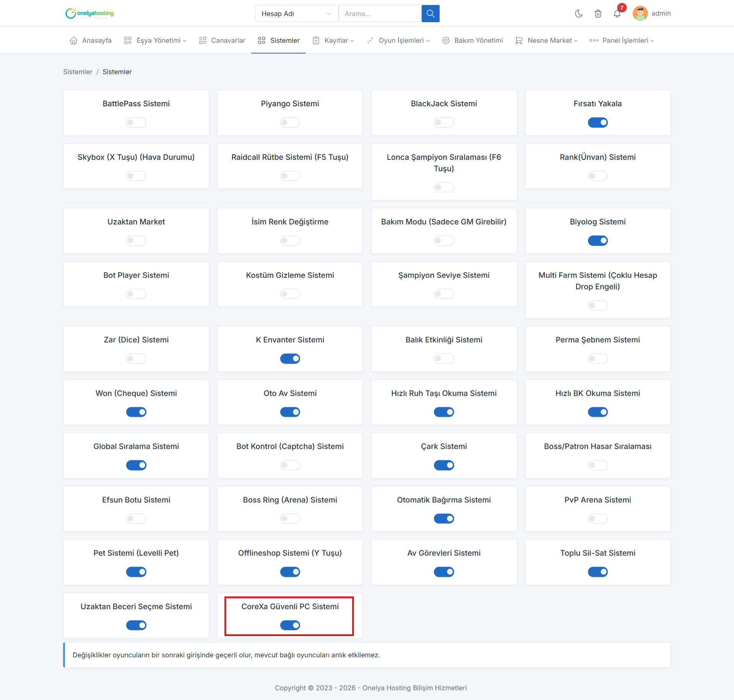Enable Bakım Modu toggle

pyautogui.click(x=444, y=240)
